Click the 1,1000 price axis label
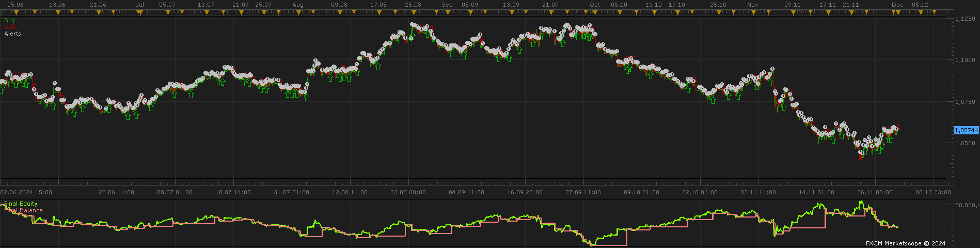Image resolution: width=980 pixels, height=248 pixels. coord(965,60)
